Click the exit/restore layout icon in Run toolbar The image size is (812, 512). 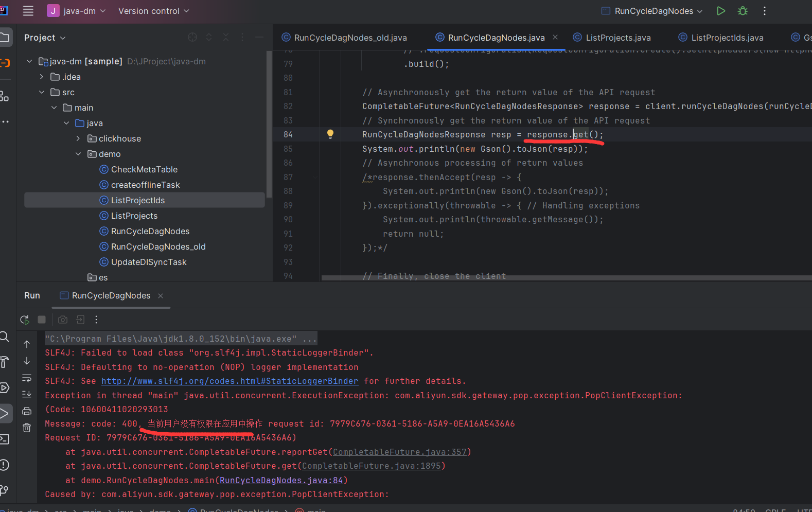pos(80,320)
